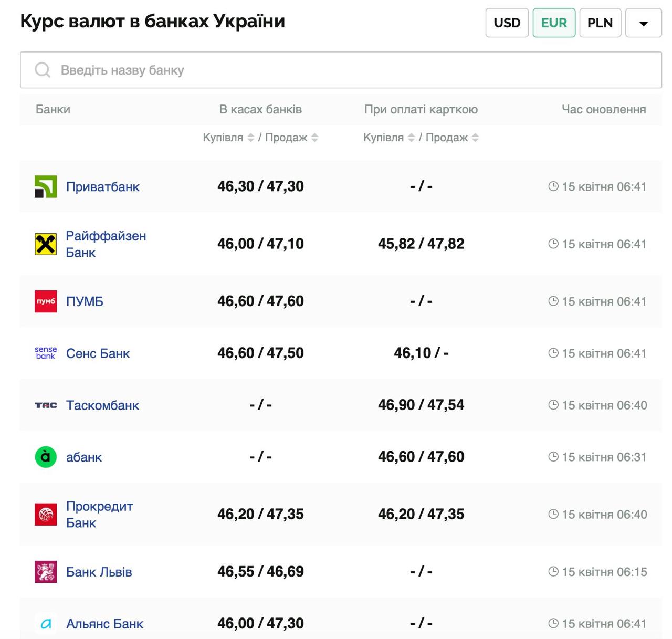Click the TAC Taskombank logo icon
672x639 pixels.
coord(46,405)
